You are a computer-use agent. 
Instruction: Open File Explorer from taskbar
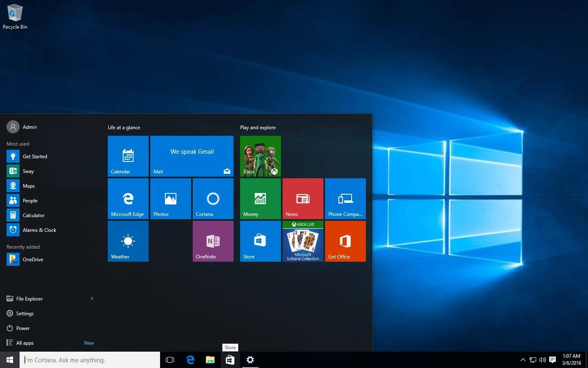click(x=210, y=360)
